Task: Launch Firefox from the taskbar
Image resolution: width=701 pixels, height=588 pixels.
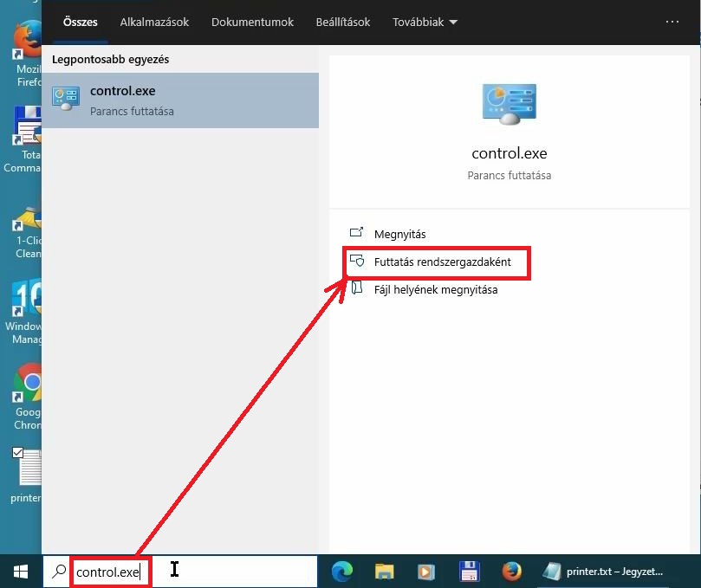Action: (511, 572)
